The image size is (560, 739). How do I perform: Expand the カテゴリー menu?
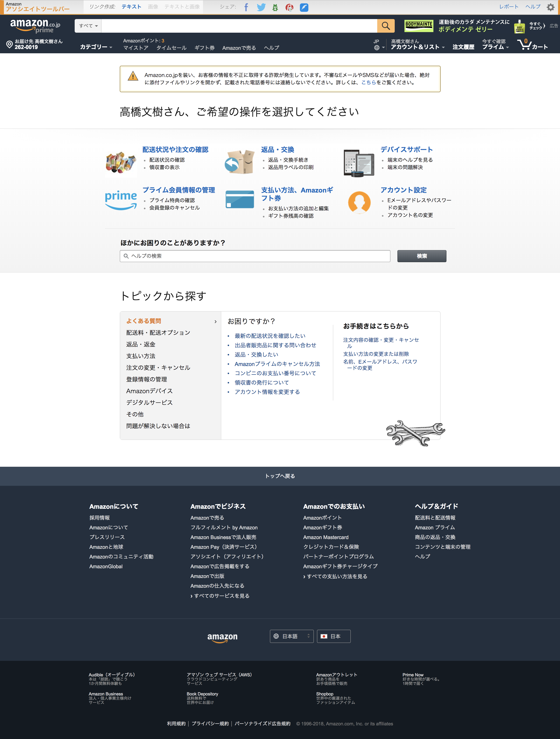click(96, 47)
